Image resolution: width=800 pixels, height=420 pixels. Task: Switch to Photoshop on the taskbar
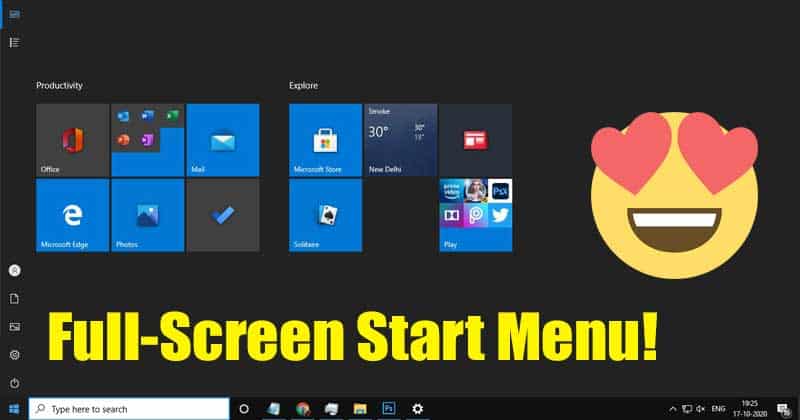click(389, 409)
